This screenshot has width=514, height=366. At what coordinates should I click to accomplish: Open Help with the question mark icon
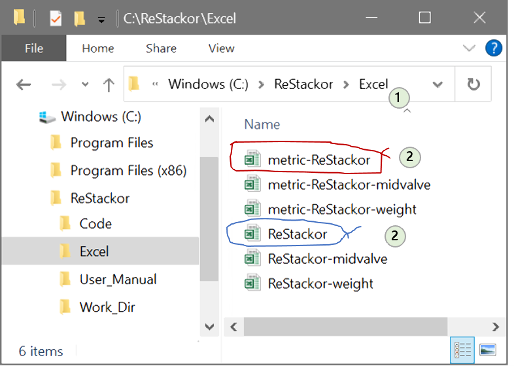point(493,48)
